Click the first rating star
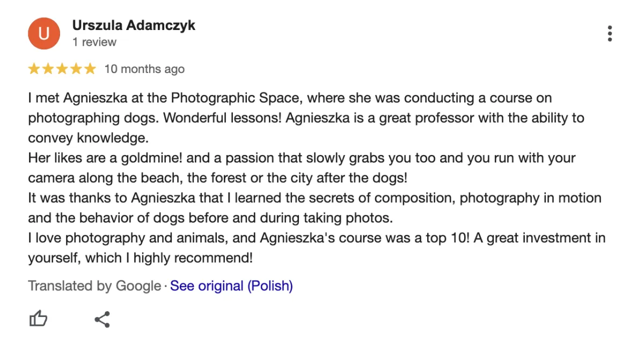Image resolution: width=644 pixels, height=340 pixels. 34,69
